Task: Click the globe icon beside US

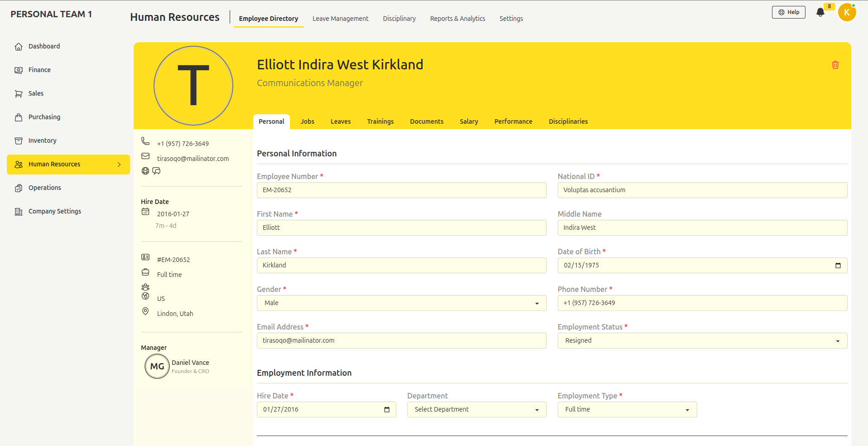Action: 145,296
